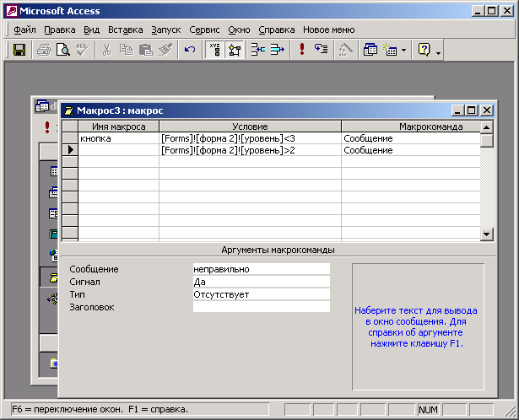Open the Окно menu
The width and height of the screenshot is (519, 420).
click(239, 30)
